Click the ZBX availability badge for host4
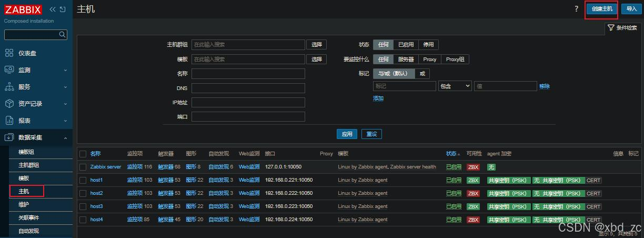 tap(473, 220)
